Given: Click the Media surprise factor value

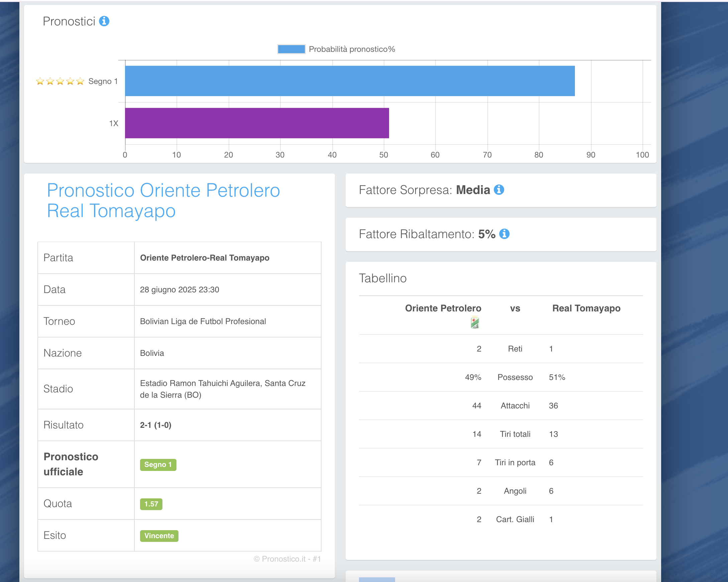Looking at the screenshot, I should (x=473, y=190).
